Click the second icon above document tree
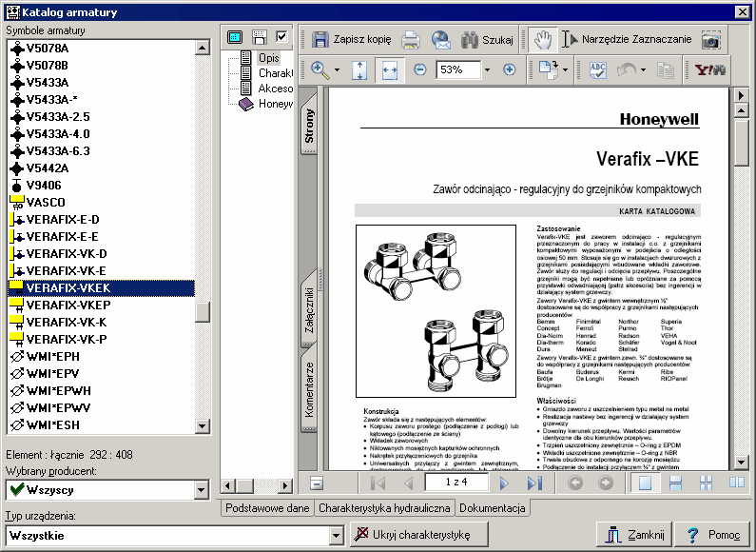Viewport: 756px width, 552px height. tap(260, 37)
